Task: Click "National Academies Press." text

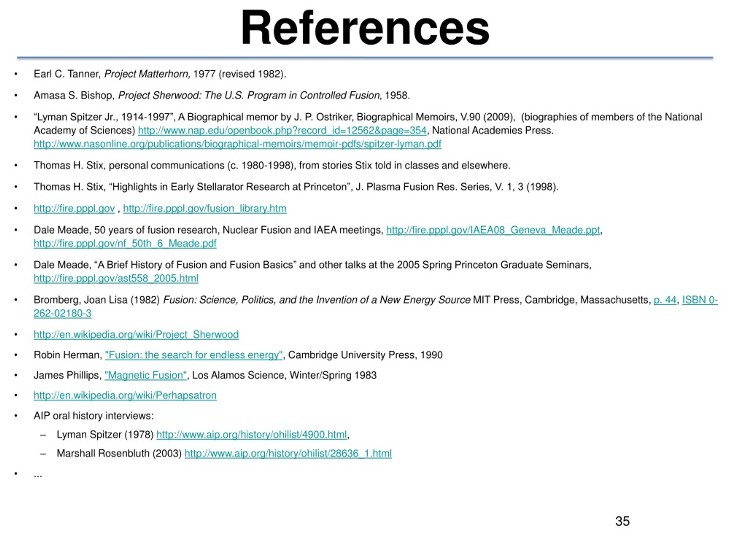Action: [x=493, y=130]
